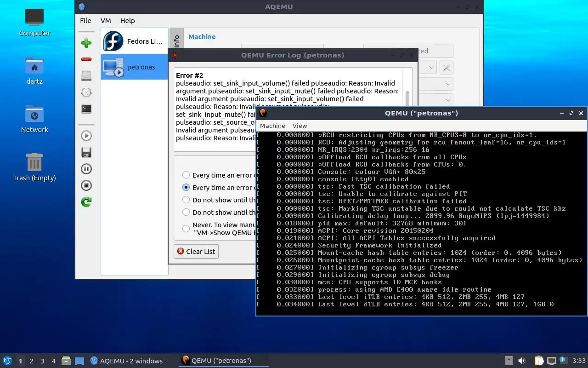Viewport: 588px width, 368px height.
Task: Click the hard disk icon in AQEMU toolbar
Action: 86,76
